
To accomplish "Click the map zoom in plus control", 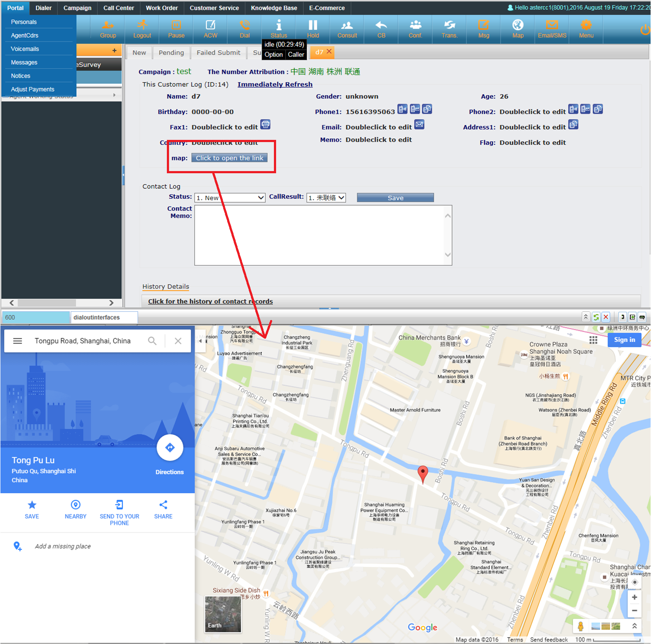I will (x=634, y=597).
